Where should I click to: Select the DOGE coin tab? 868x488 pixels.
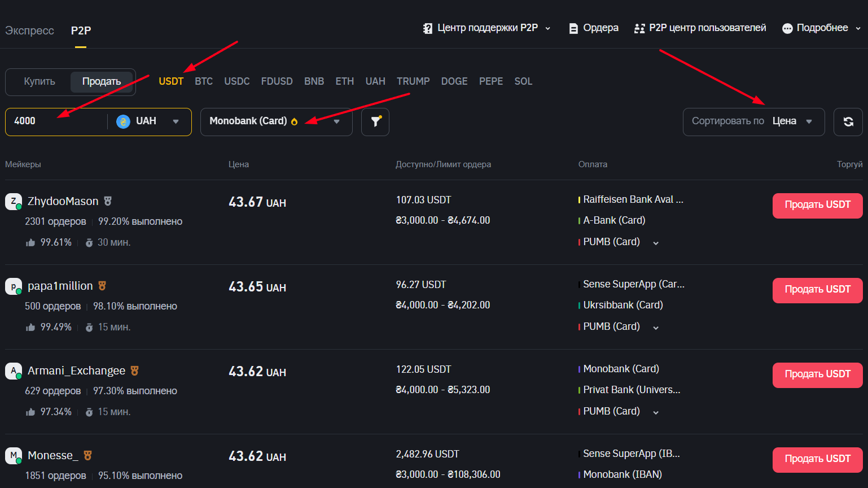[x=454, y=81]
